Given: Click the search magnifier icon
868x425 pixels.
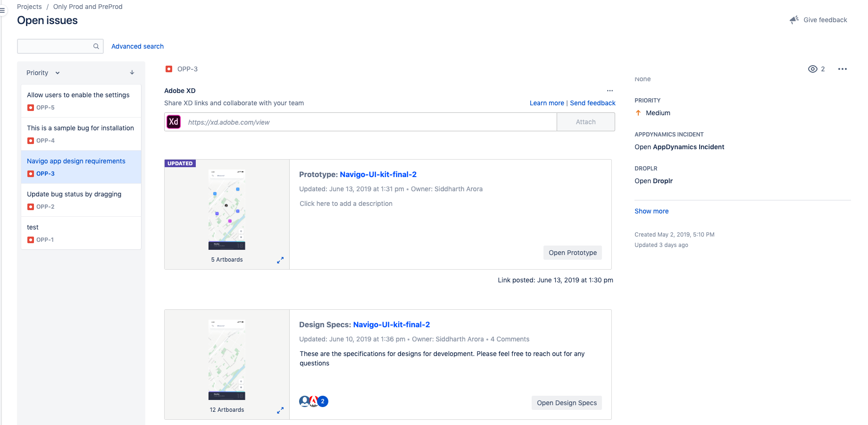Looking at the screenshot, I should coord(96,46).
